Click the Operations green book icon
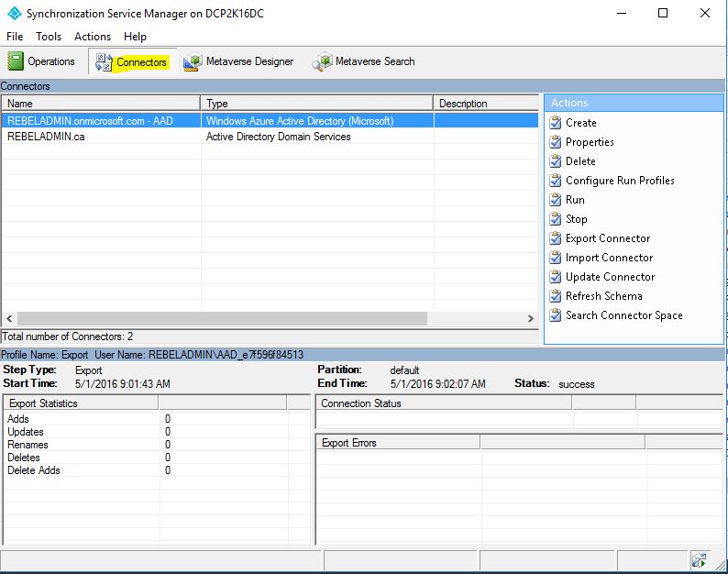 [16, 61]
